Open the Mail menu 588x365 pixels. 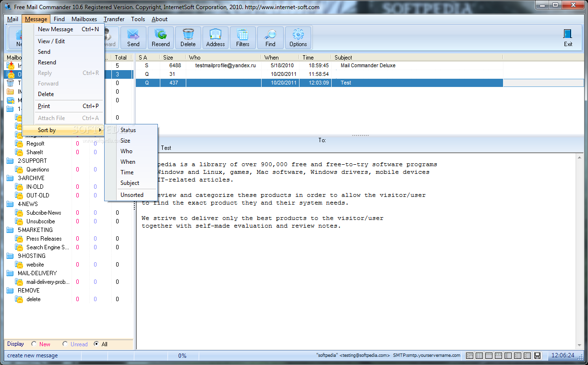[12, 19]
